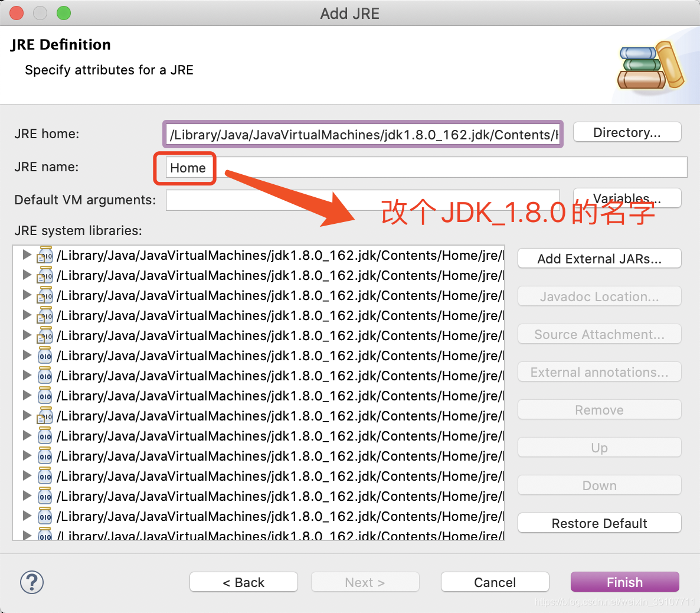Click the Finish button
The width and height of the screenshot is (700, 613).
(x=624, y=582)
